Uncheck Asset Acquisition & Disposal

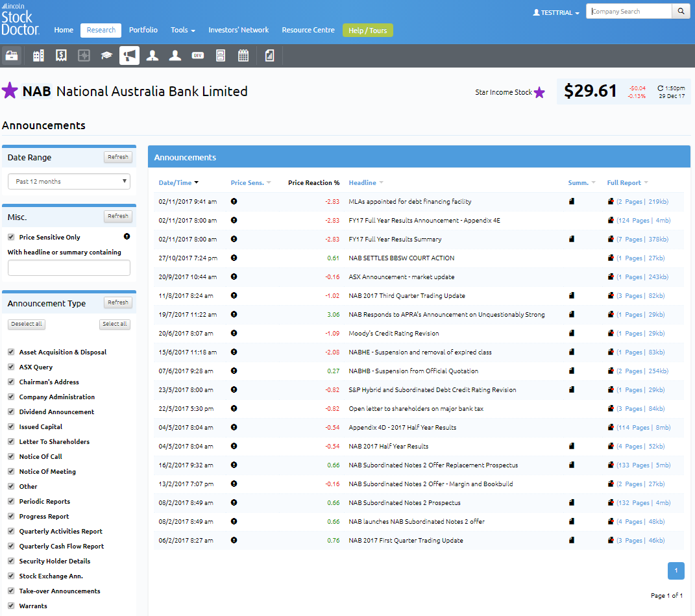[x=11, y=352]
